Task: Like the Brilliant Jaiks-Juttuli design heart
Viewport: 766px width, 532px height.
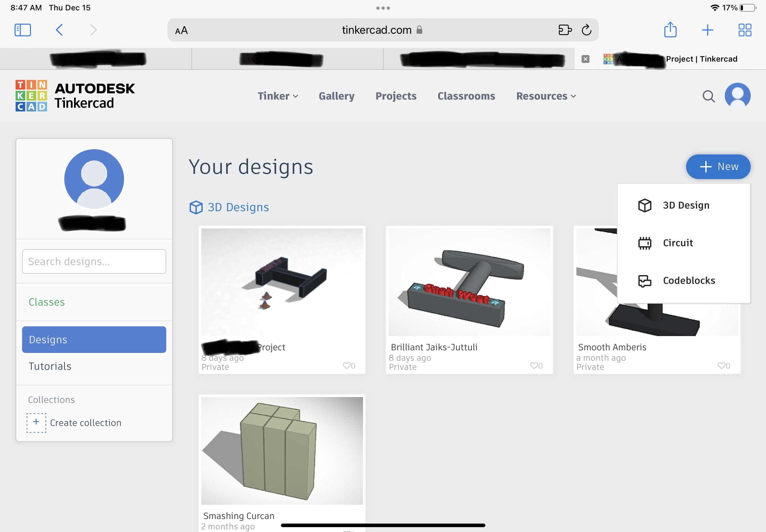Action: point(534,366)
